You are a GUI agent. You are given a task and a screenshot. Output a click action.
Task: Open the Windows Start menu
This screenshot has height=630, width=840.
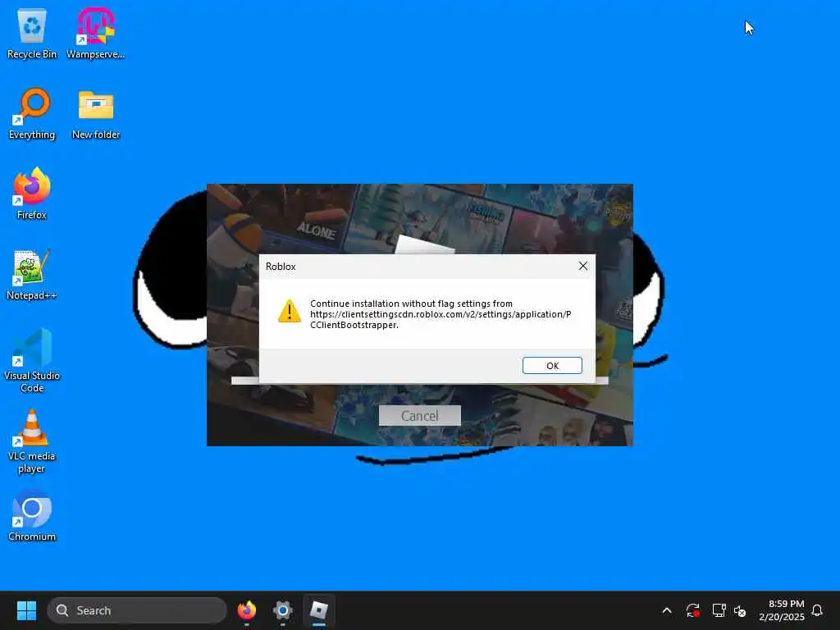tap(26, 610)
